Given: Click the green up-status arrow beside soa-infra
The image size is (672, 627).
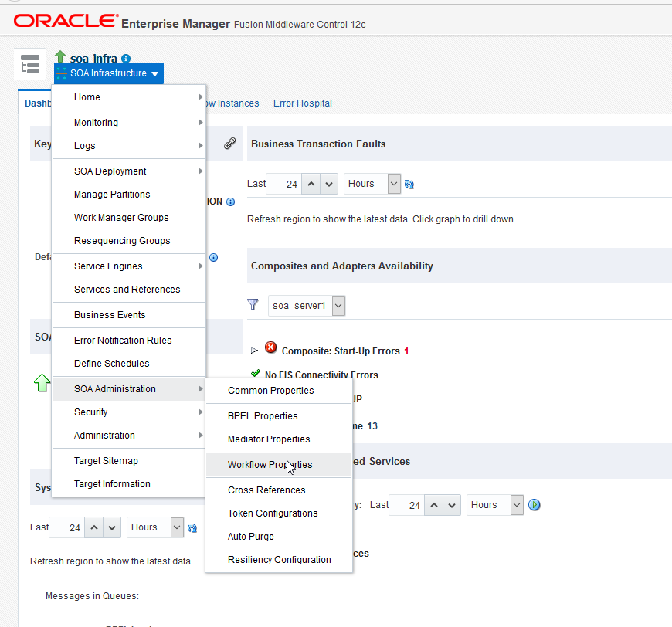Looking at the screenshot, I should [60, 56].
